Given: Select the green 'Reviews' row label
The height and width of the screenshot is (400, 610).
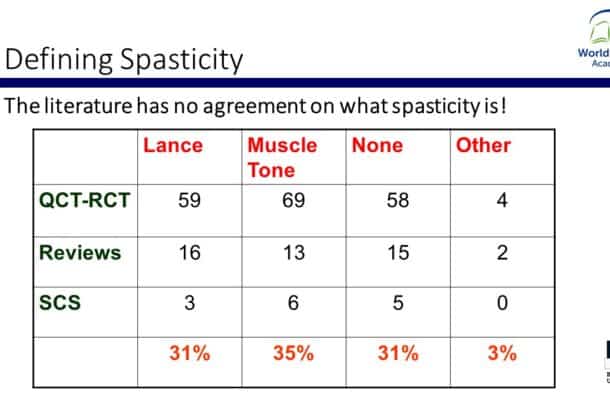Looking at the screenshot, I should click(79, 253).
